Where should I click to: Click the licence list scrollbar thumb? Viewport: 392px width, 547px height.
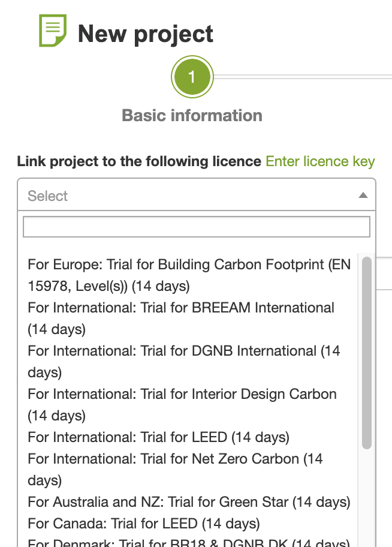[367, 353]
